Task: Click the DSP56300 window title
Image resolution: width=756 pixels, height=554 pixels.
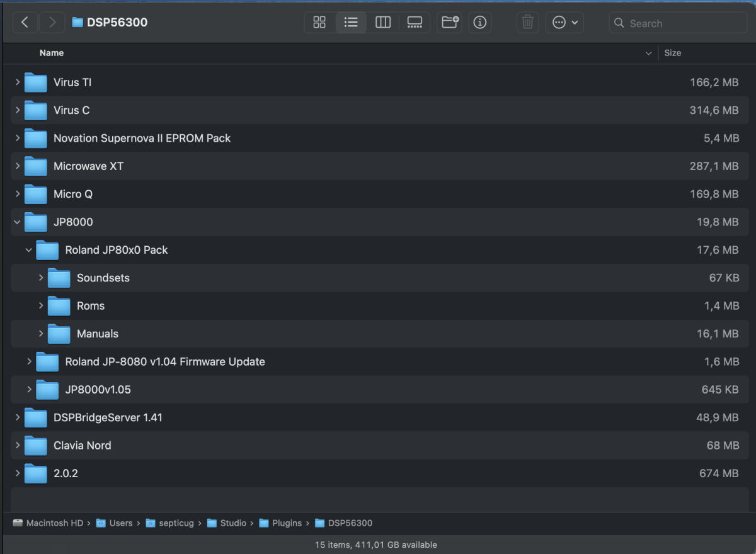Action: [117, 23]
